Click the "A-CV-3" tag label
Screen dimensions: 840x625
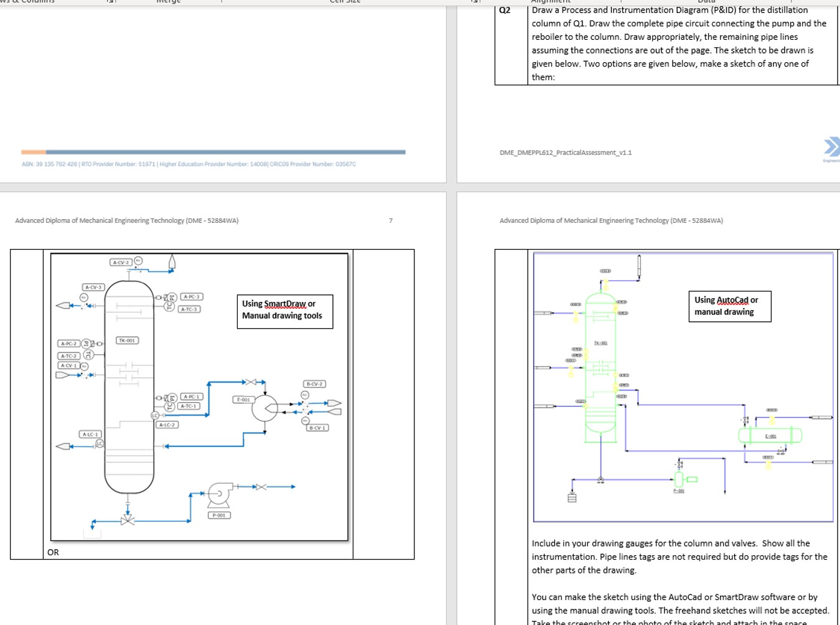click(93, 287)
